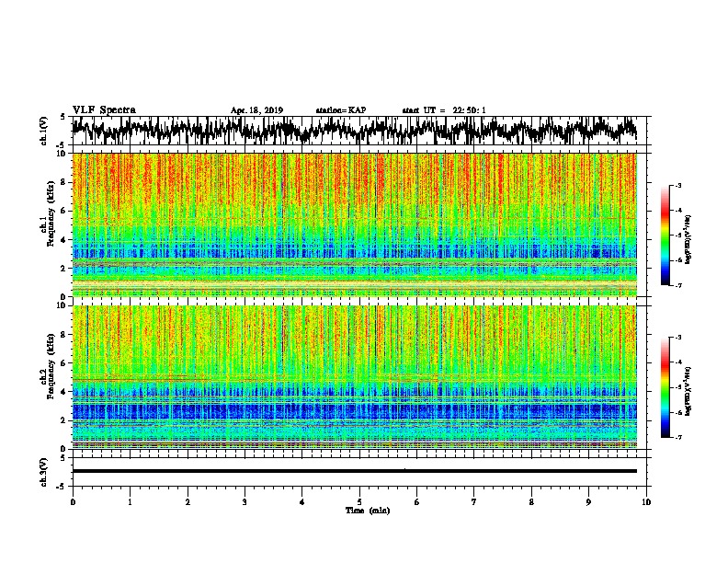
Task: Click the time tick labeled 2
Action: pyautogui.click(x=188, y=502)
